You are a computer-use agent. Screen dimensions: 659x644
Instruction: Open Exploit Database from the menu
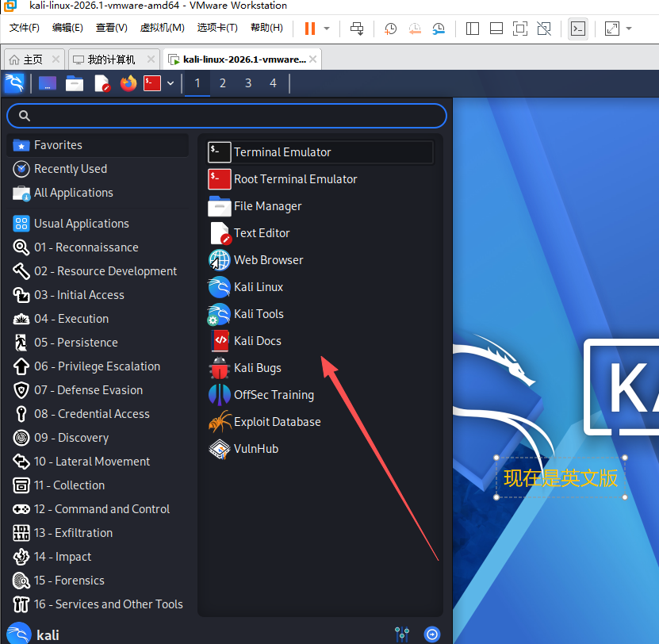pos(277,422)
